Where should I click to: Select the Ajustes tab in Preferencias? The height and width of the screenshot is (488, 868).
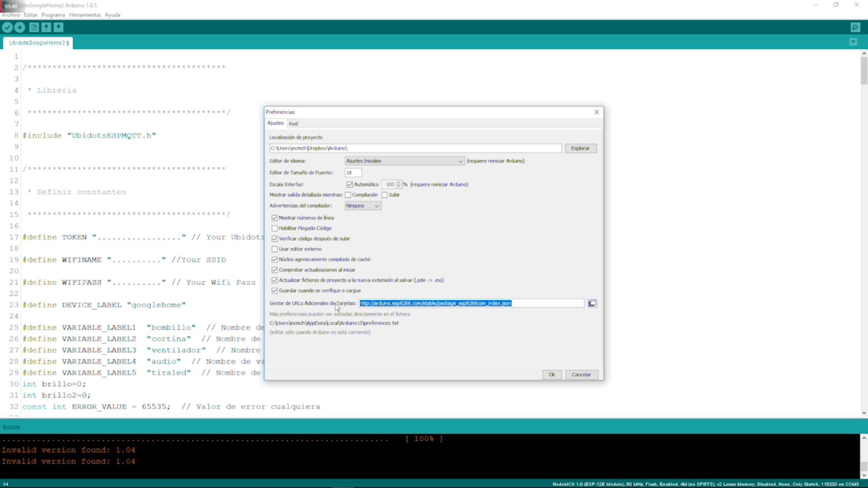coord(275,123)
